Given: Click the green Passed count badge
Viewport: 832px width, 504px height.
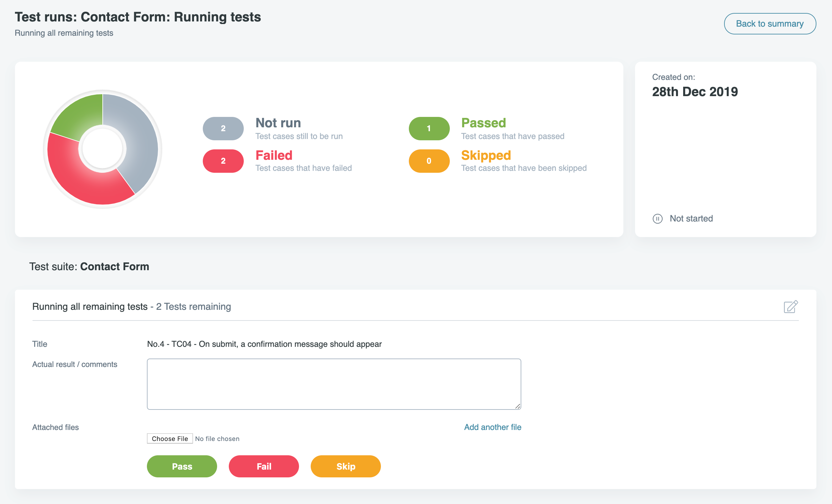Looking at the screenshot, I should (429, 129).
